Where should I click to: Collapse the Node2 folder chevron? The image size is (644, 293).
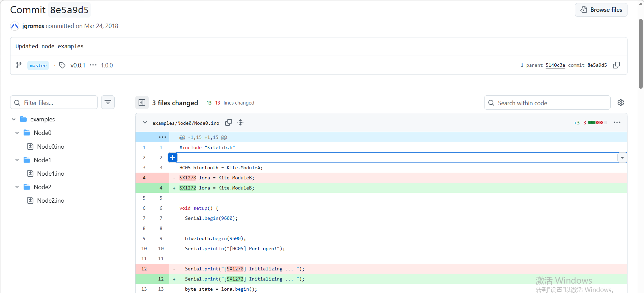[17, 187]
